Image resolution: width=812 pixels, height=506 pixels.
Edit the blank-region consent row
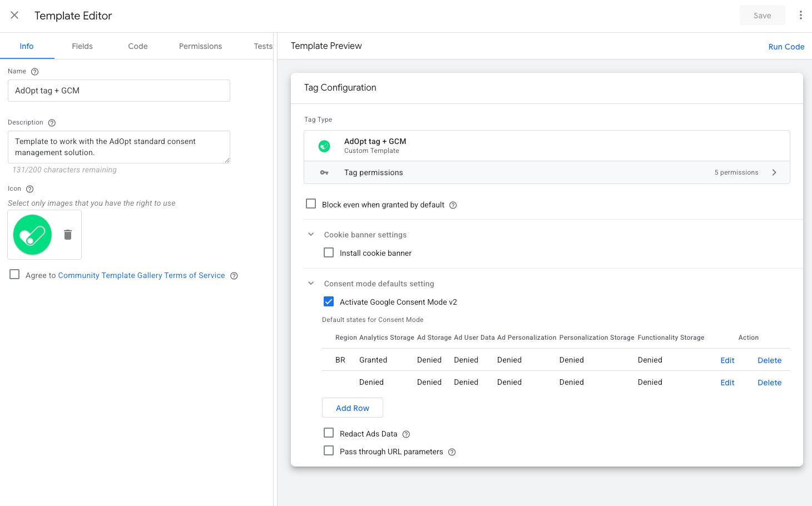(x=727, y=383)
